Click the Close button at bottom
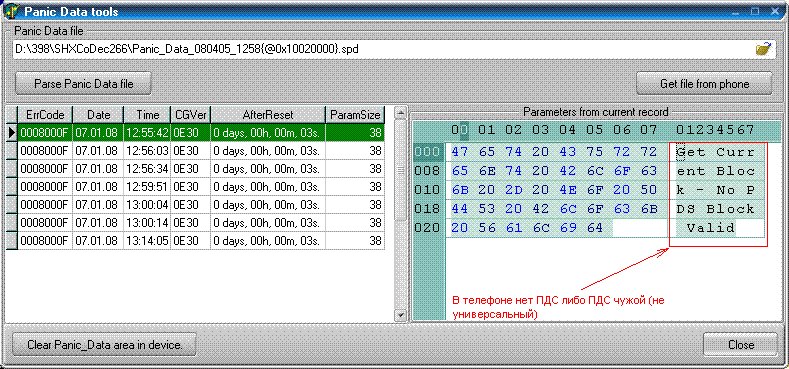The width and height of the screenshot is (789, 369). pyautogui.click(x=741, y=345)
